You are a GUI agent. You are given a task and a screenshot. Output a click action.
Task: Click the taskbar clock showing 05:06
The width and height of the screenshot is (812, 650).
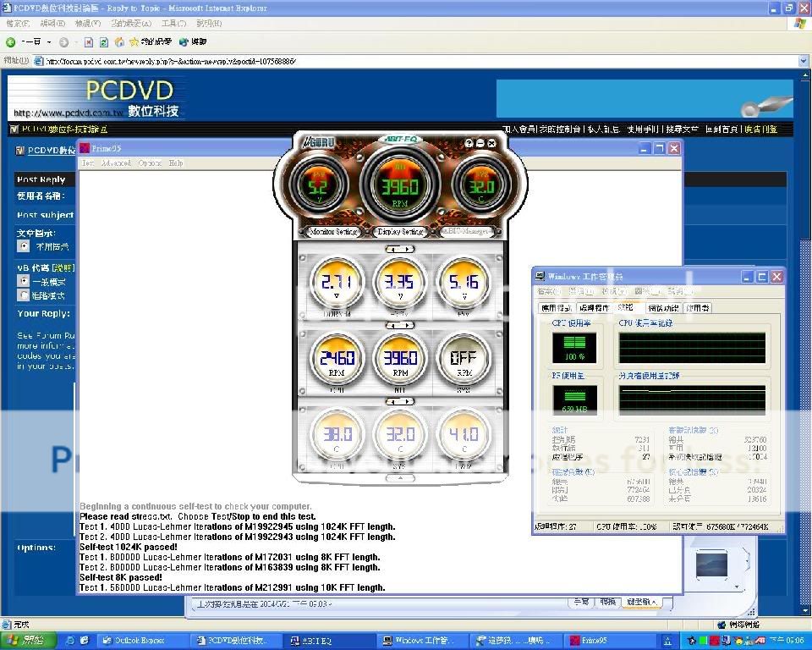pos(786,641)
